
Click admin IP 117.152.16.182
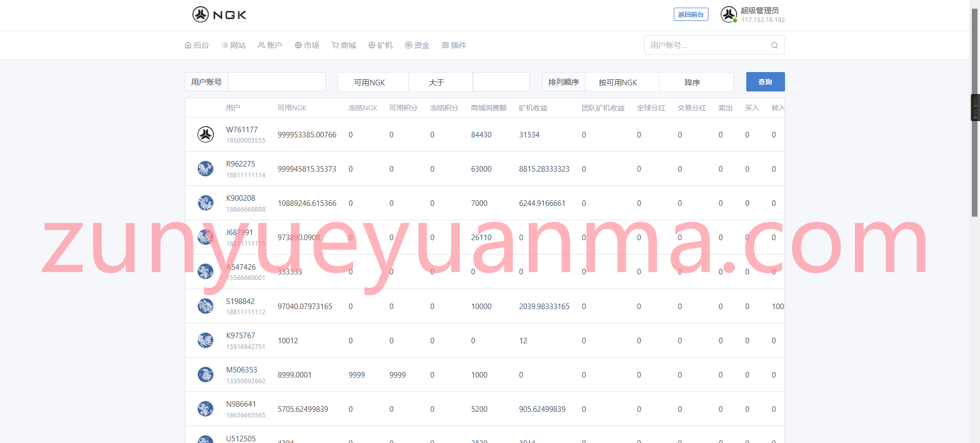click(763, 20)
